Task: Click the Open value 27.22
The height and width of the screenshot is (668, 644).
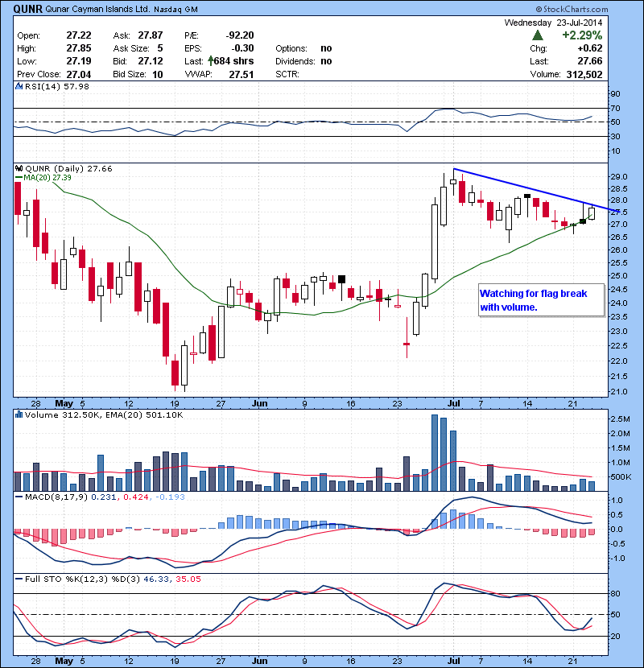Action: point(79,35)
